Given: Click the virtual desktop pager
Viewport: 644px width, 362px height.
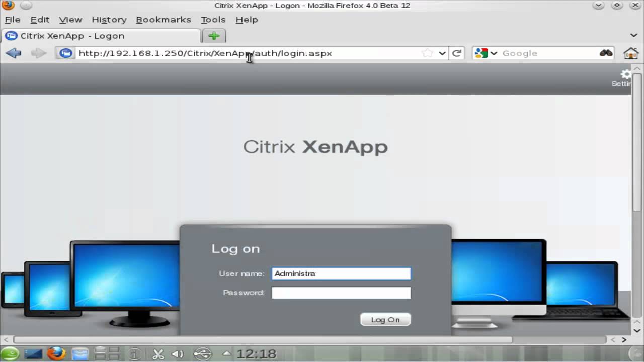Looking at the screenshot, I should click(107, 354).
